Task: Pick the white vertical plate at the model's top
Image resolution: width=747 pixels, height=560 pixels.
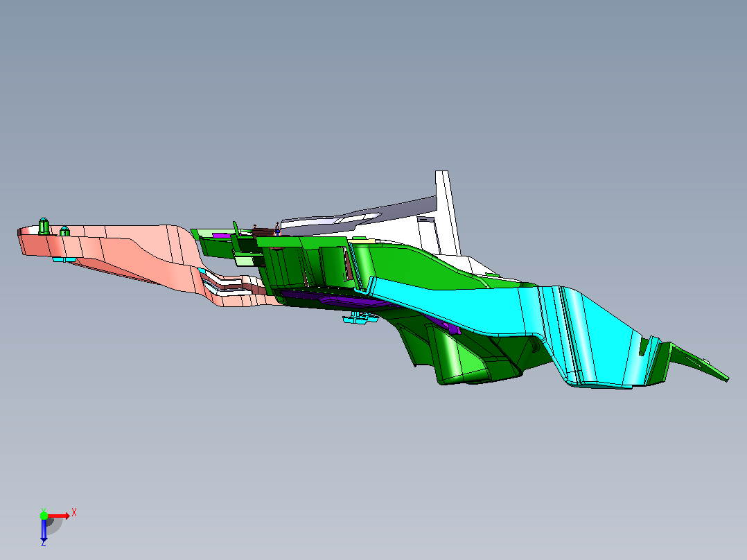Action: (x=447, y=213)
